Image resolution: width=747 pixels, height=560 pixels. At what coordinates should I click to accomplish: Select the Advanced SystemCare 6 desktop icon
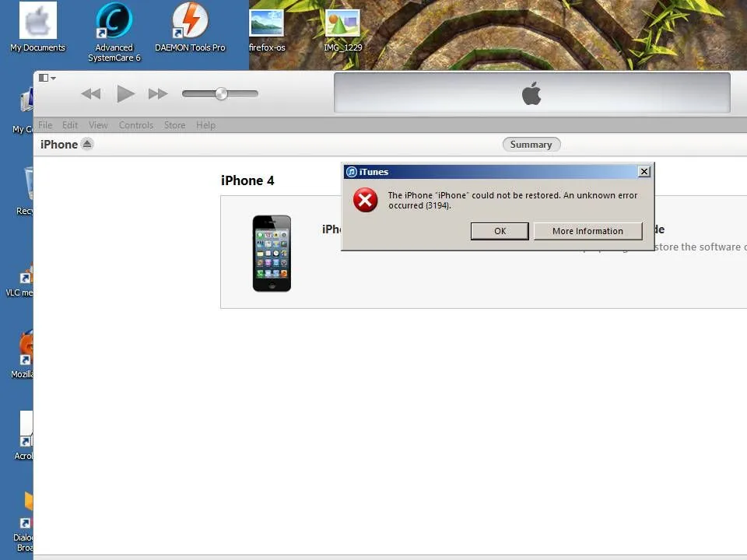point(114,22)
